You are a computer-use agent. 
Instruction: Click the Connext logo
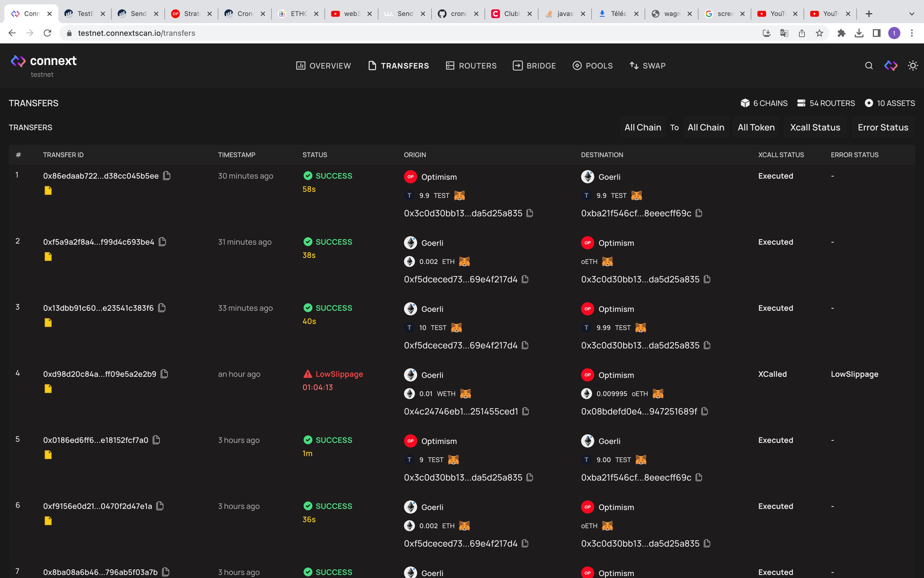tap(43, 61)
